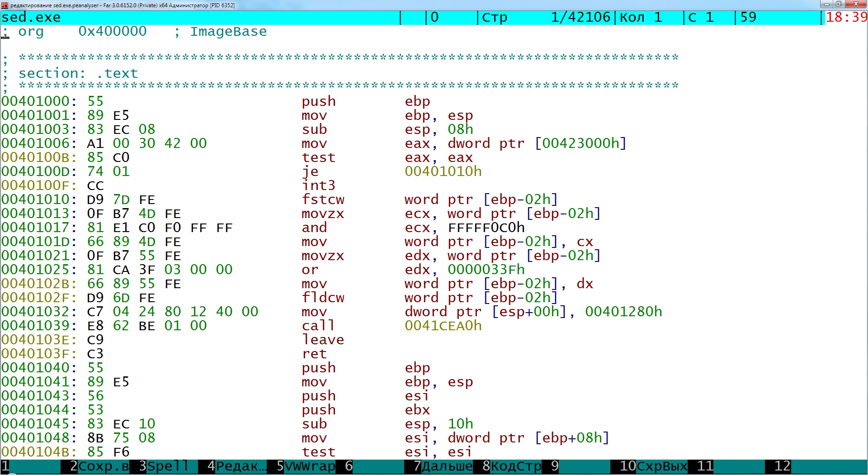Click the line counter 1/42106
868x475 pixels.
coord(580,17)
